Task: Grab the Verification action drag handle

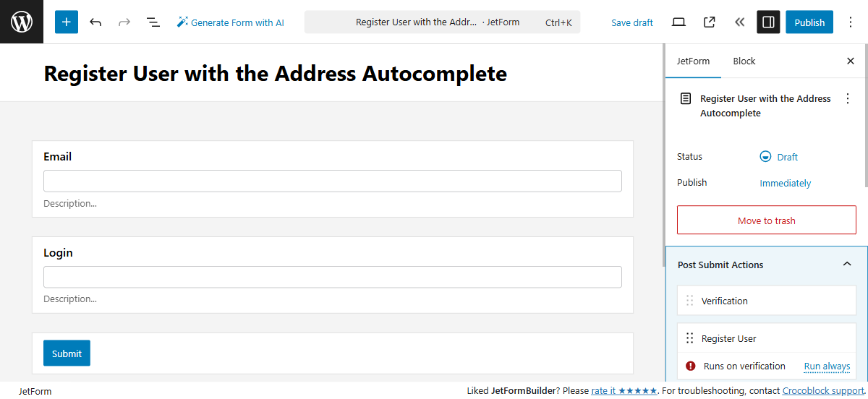Action: point(689,301)
